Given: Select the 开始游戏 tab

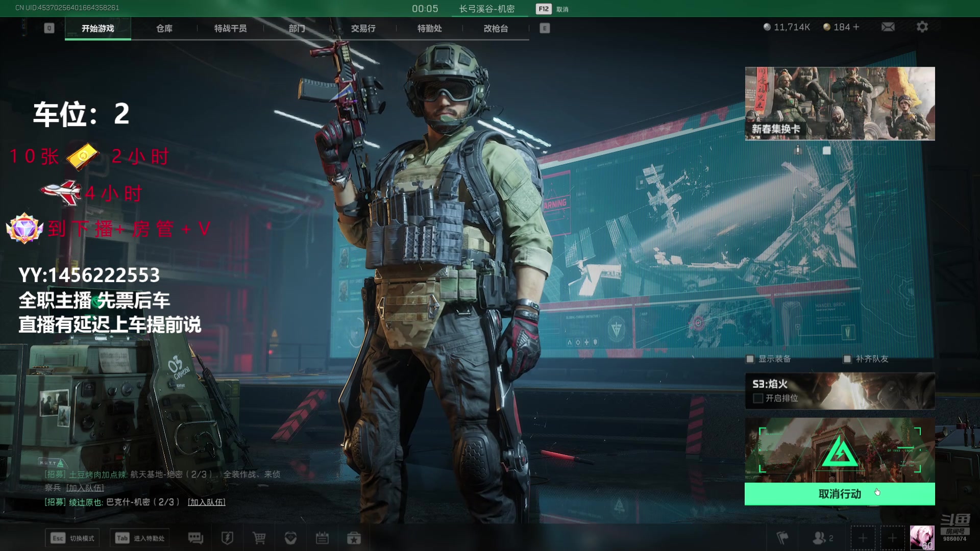Looking at the screenshot, I should tap(98, 29).
